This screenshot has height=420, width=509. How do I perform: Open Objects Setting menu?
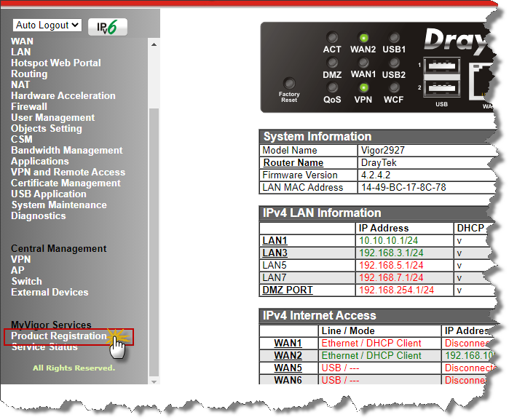click(47, 129)
